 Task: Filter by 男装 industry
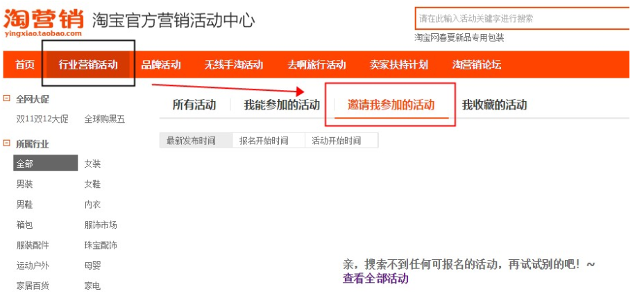[x=24, y=184]
